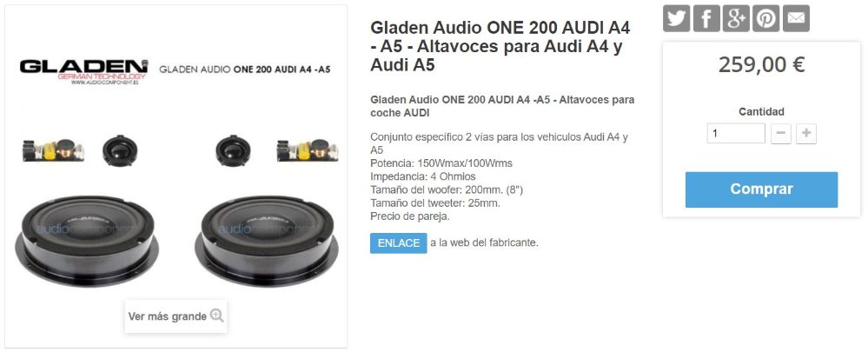The image size is (868, 352).
Task: Click the left tweeter image
Action: point(120,150)
